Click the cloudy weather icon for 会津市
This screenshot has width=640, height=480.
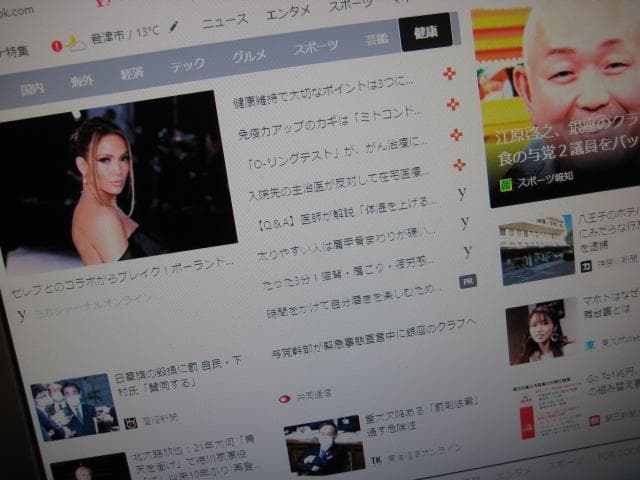pos(76,43)
